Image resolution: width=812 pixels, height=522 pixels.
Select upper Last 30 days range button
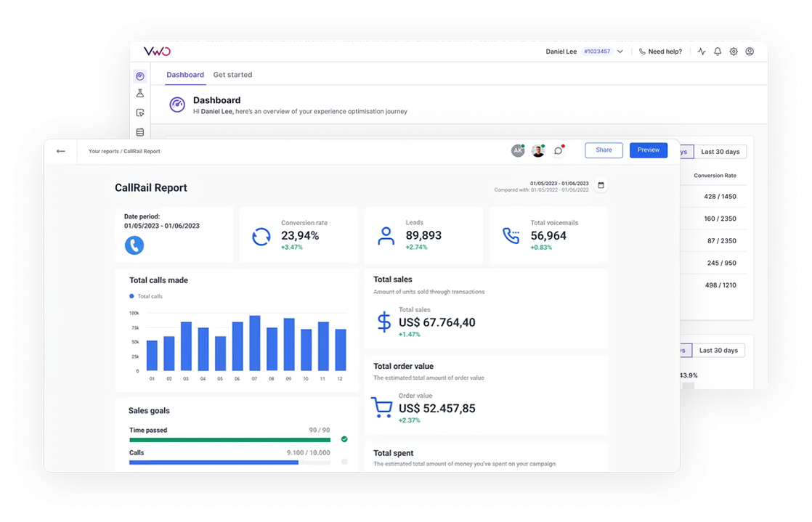(x=720, y=152)
